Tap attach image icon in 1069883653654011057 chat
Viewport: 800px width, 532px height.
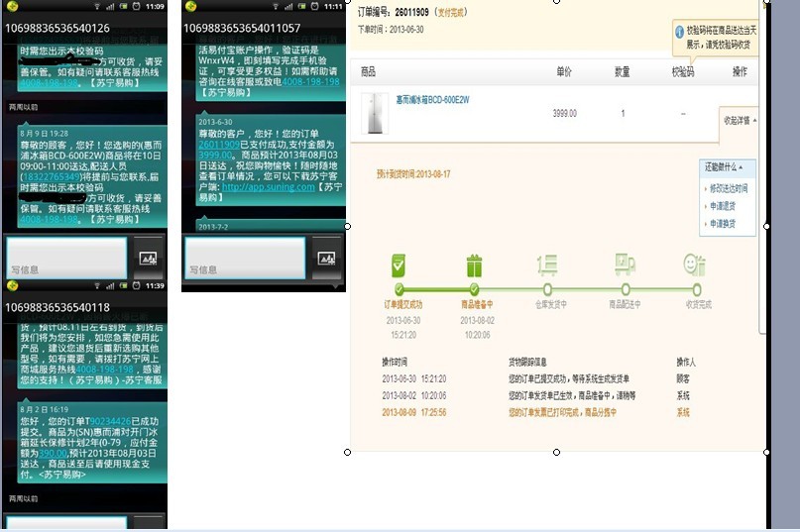tap(326, 258)
